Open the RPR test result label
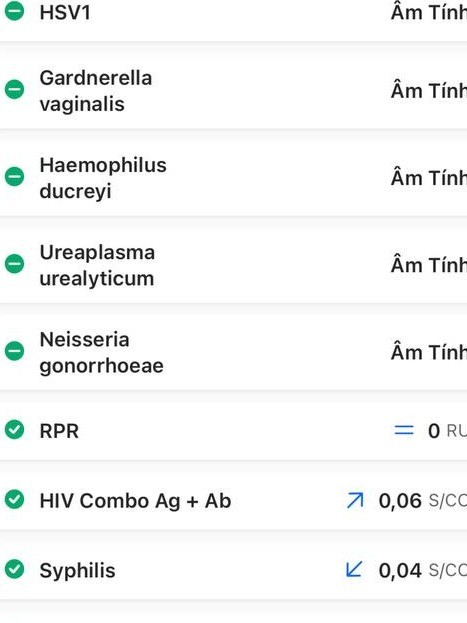 click(59, 431)
